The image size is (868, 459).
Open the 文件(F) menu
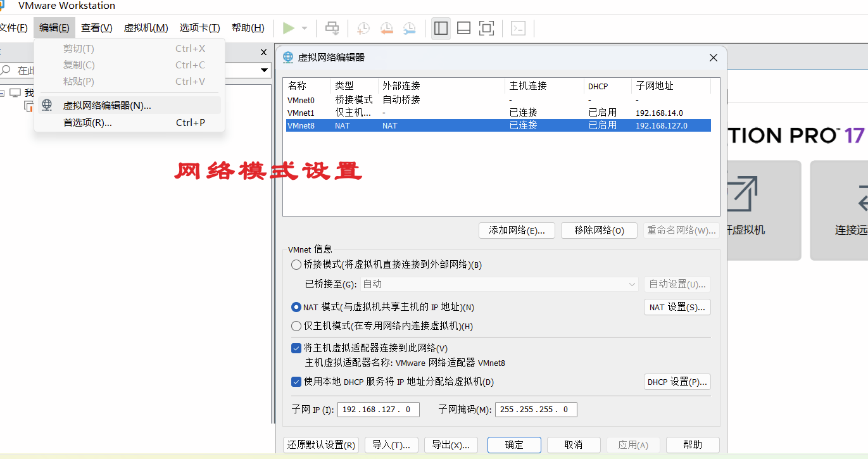[x=13, y=28]
